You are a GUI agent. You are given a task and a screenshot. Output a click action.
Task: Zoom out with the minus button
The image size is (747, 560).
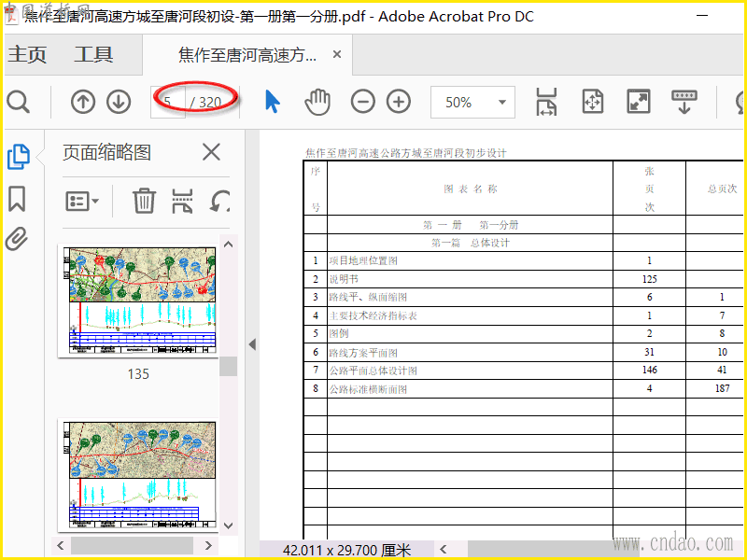(x=363, y=102)
